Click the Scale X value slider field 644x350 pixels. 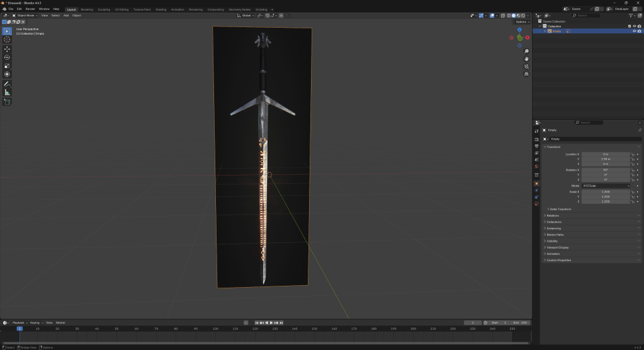[x=606, y=191]
